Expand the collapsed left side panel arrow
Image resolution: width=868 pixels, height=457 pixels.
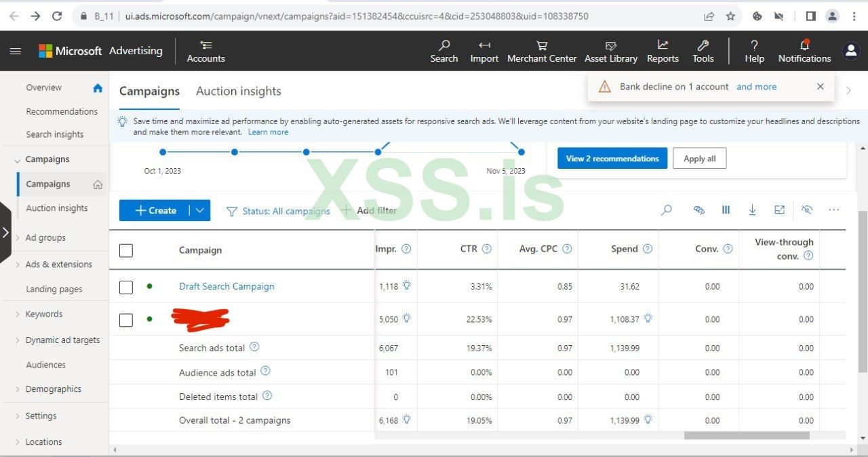(x=5, y=232)
